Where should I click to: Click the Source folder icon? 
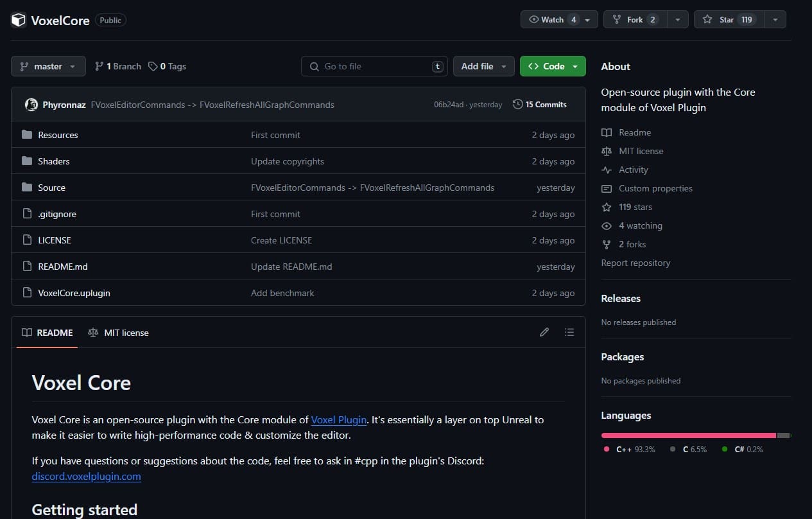27,188
